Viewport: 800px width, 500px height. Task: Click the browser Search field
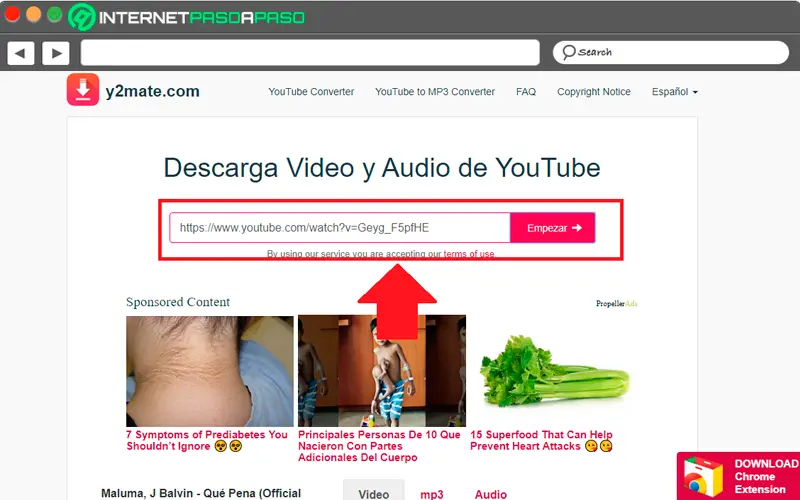tap(671, 52)
